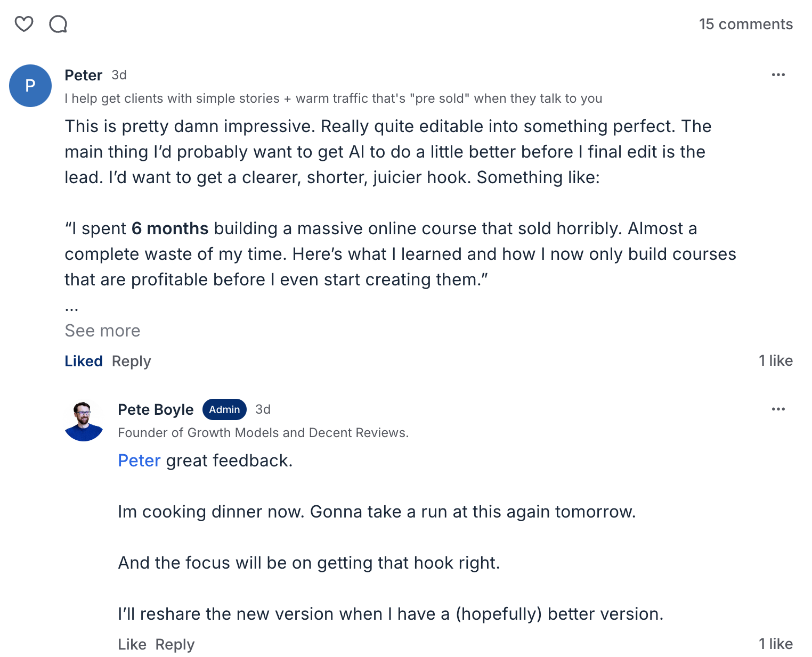Like Pete Boyle's reply
The height and width of the screenshot is (657, 812).
click(132, 644)
